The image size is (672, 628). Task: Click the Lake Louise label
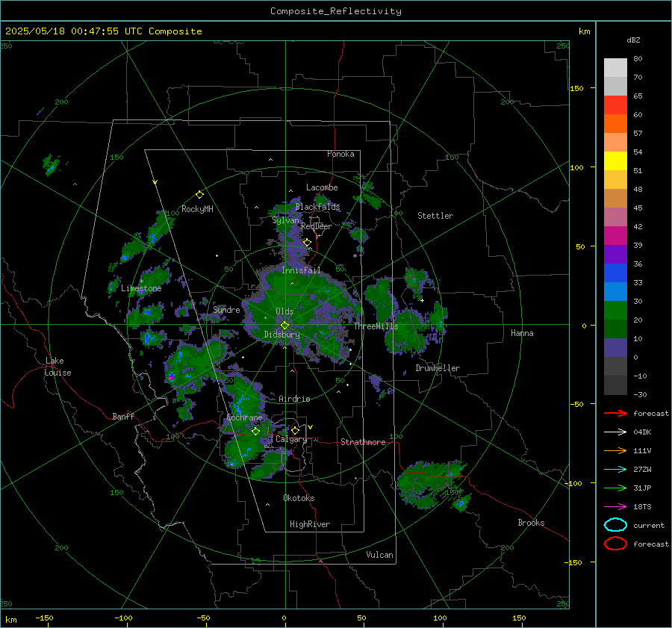tap(57, 367)
